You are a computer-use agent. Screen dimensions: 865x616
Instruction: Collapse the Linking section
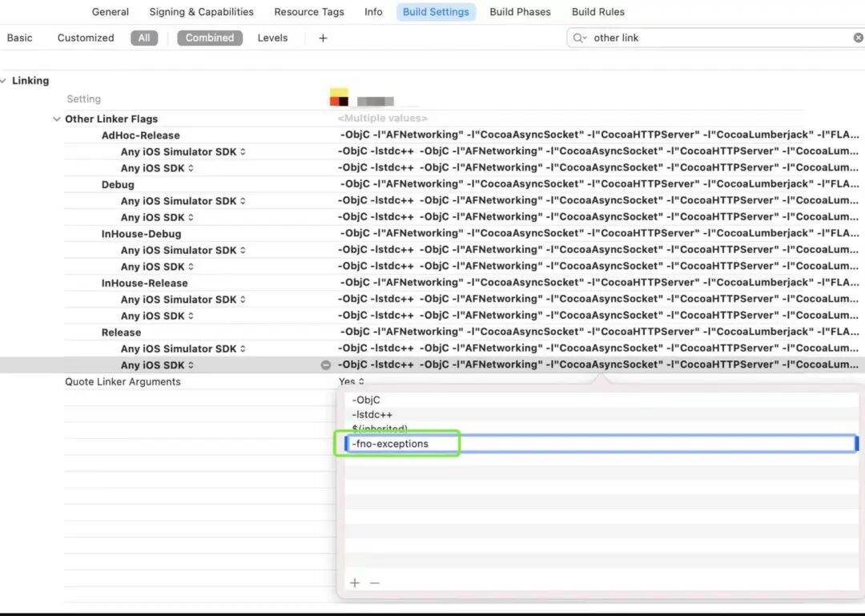pyautogui.click(x=3, y=81)
